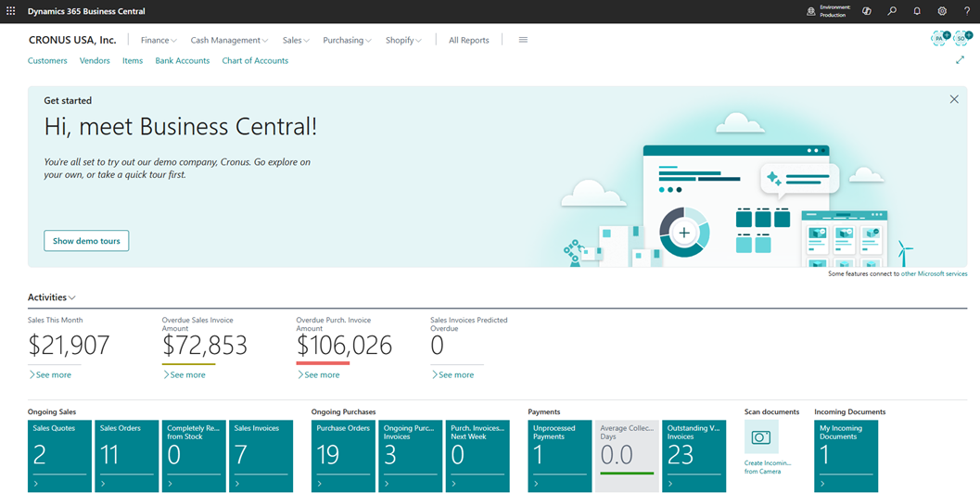Click the Environment Production indicator icon
This screenshot has height=493, width=980.
(x=811, y=11)
